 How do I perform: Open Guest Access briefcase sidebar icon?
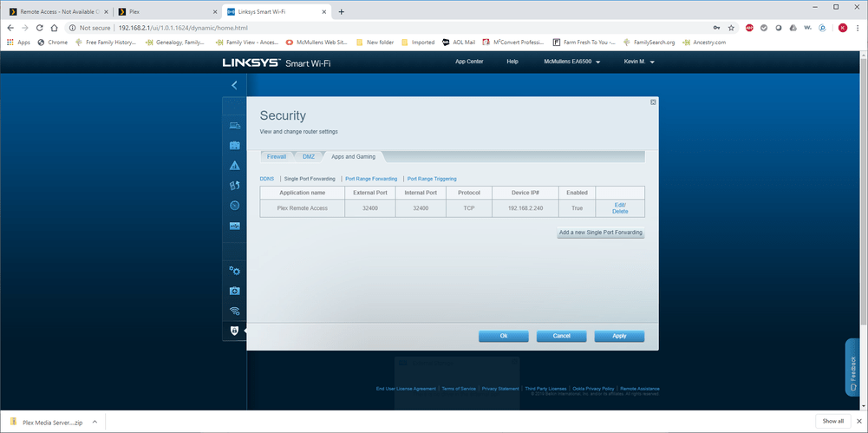[235, 146]
